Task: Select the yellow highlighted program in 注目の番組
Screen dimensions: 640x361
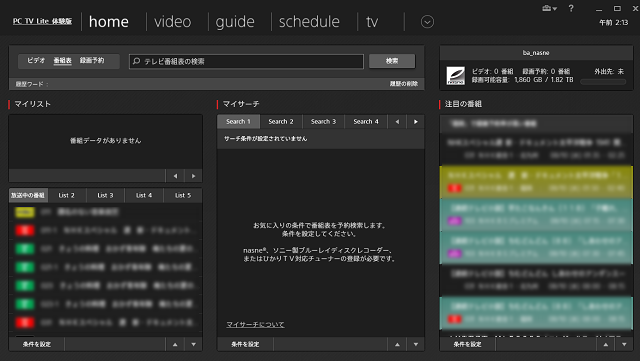Action: [536, 182]
